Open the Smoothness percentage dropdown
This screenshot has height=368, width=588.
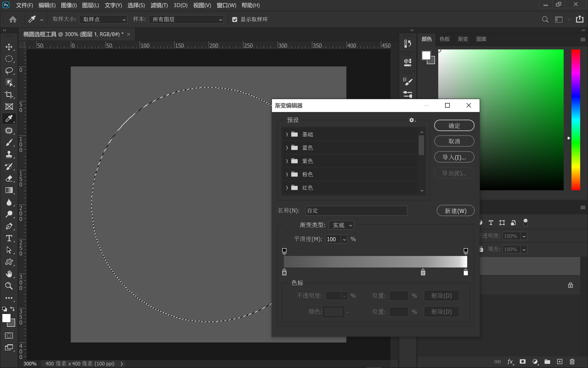point(344,239)
